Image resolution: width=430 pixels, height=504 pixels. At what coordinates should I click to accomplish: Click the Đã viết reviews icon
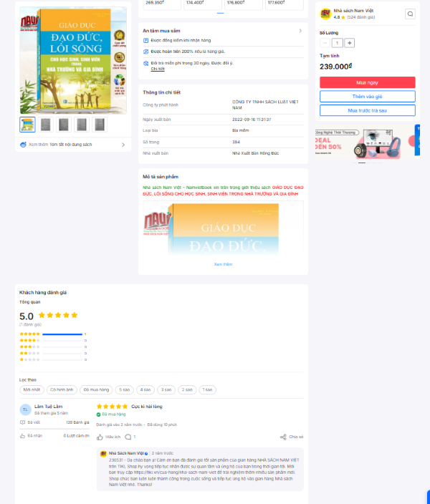pos(22,422)
